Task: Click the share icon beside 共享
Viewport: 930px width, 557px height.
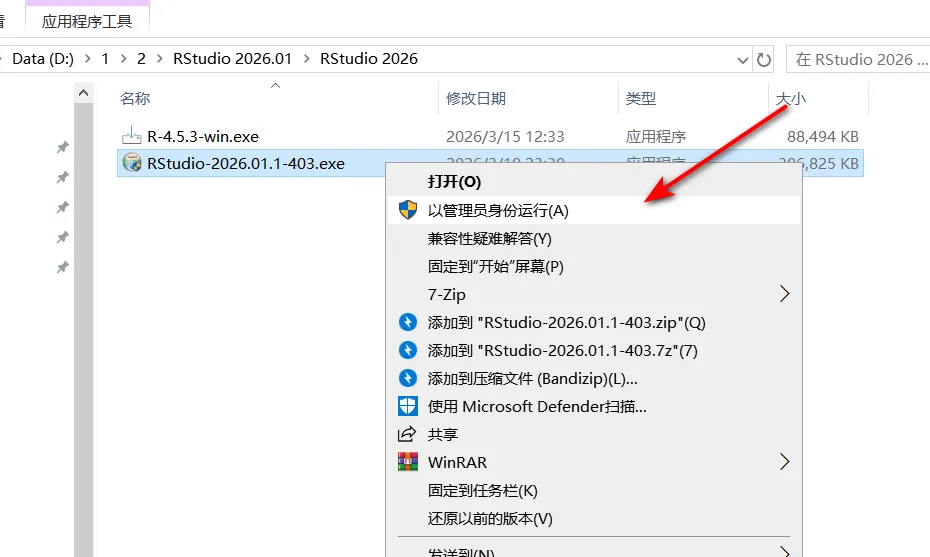Action: pos(407,434)
